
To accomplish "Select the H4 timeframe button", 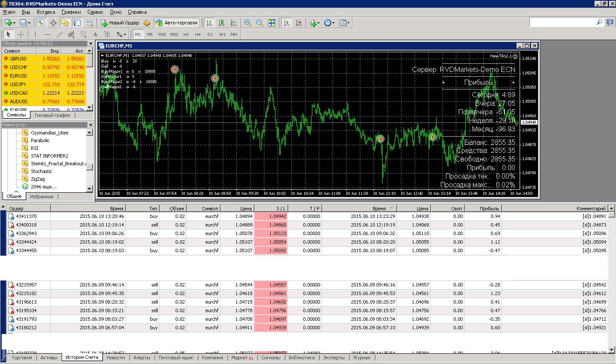I will click(197, 34).
